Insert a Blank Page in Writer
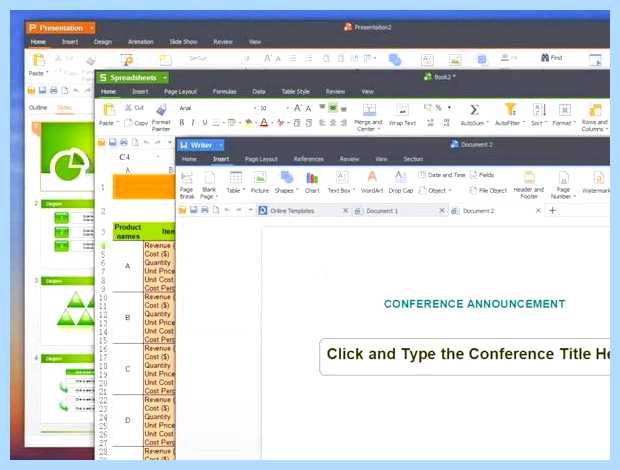 coord(209,185)
